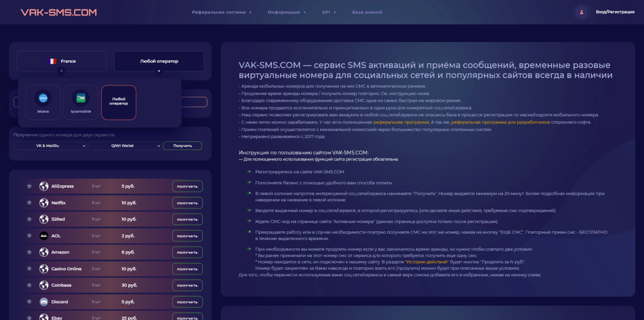Viewport: 644px width, 320px height.
Task: Click arrow below France selector
Action: pos(61,72)
